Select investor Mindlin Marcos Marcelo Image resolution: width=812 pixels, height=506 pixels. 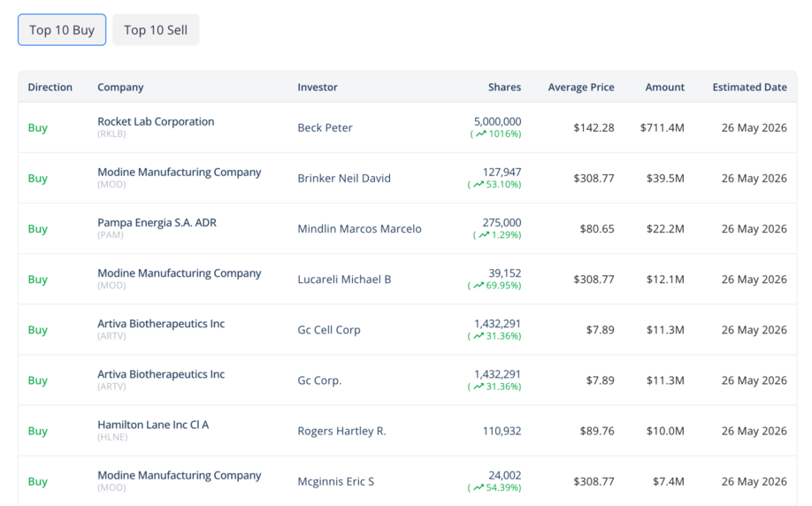pyautogui.click(x=359, y=228)
